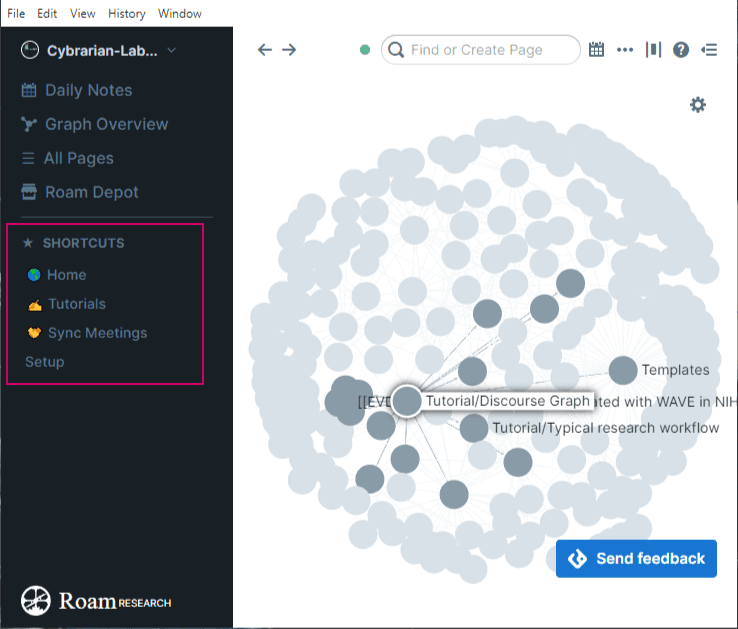Click the search magnifier icon
Image resolution: width=738 pixels, height=629 pixels.
[x=396, y=49]
